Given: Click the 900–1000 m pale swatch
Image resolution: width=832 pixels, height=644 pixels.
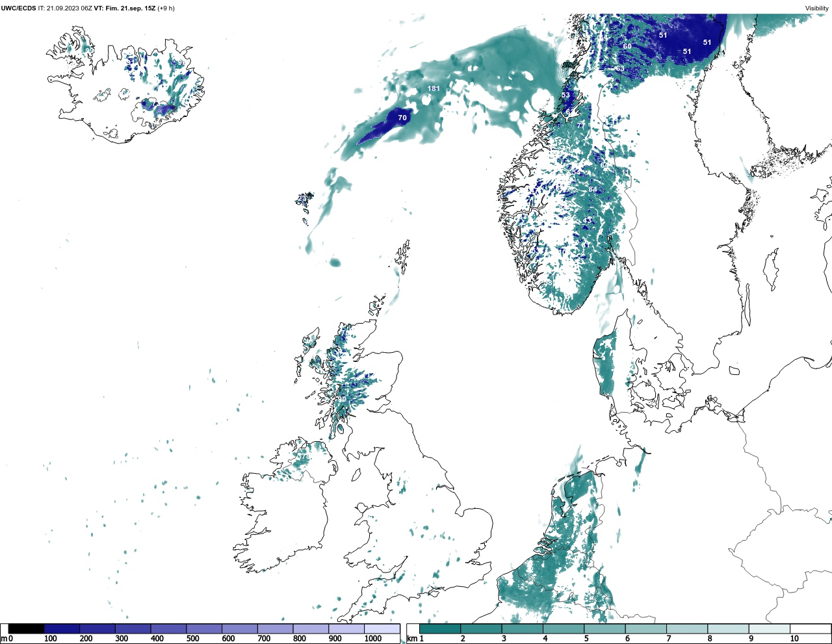Looking at the screenshot, I should (346, 628).
